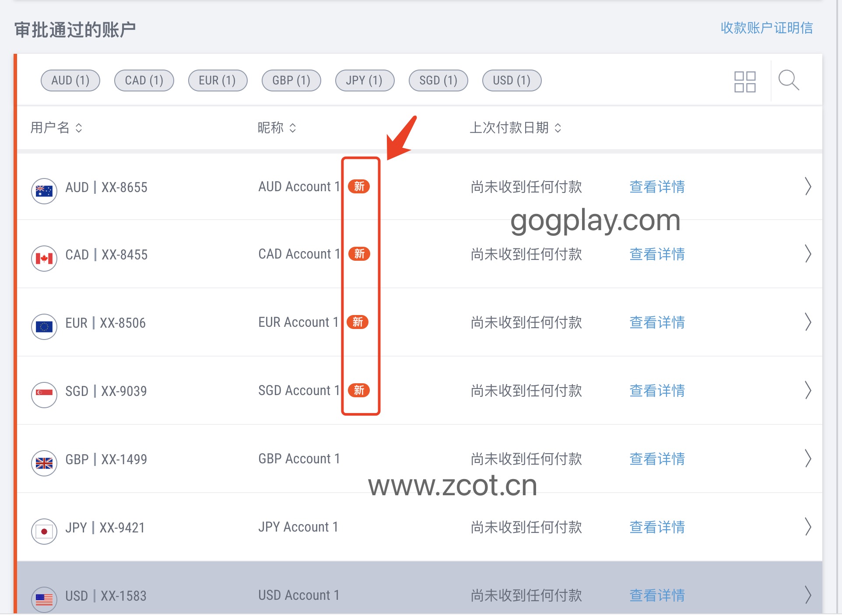
Task: Click the US flag icon
Action: (44, 599)
